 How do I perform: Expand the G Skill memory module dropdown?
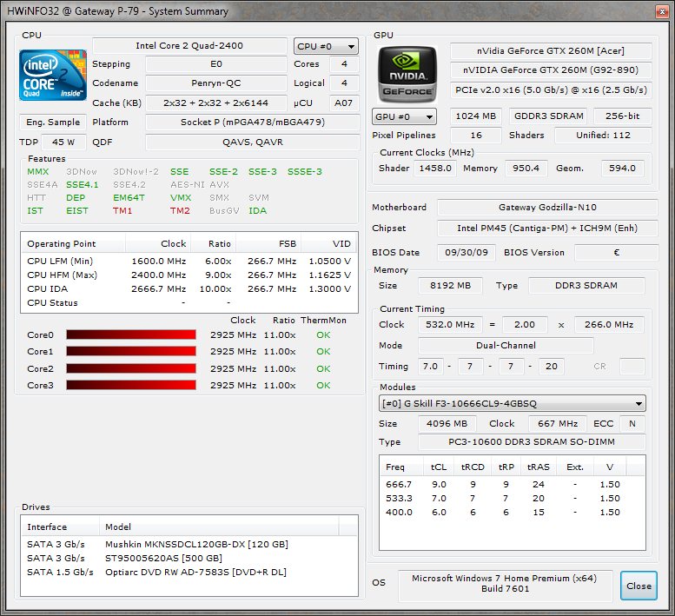coord(513,403)
